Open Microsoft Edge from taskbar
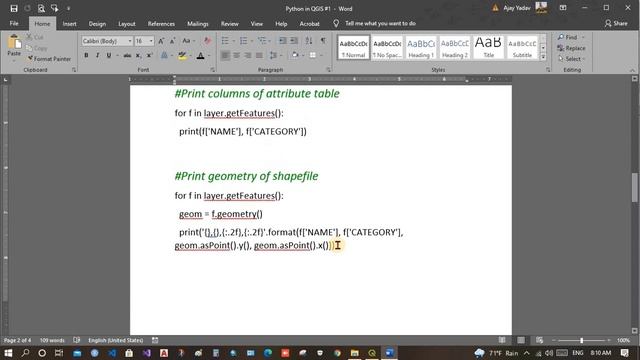This screenshot has height=360, width=640. click(x=268, y=353)
